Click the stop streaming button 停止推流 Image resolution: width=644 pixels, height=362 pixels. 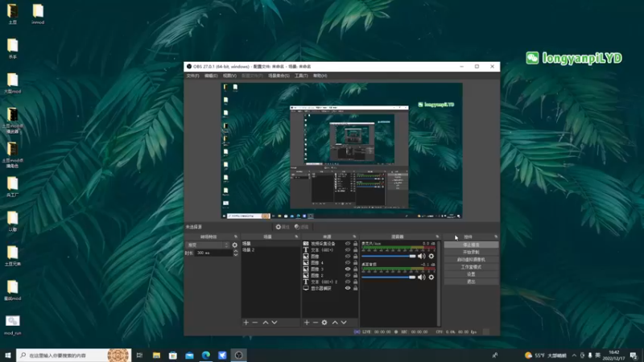point(471,245)
